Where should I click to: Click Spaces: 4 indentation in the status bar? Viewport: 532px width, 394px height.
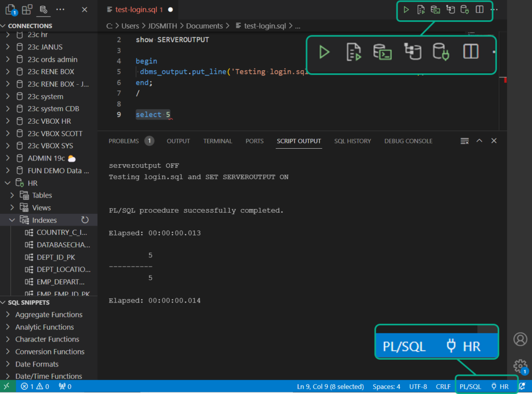pos(386,387)
